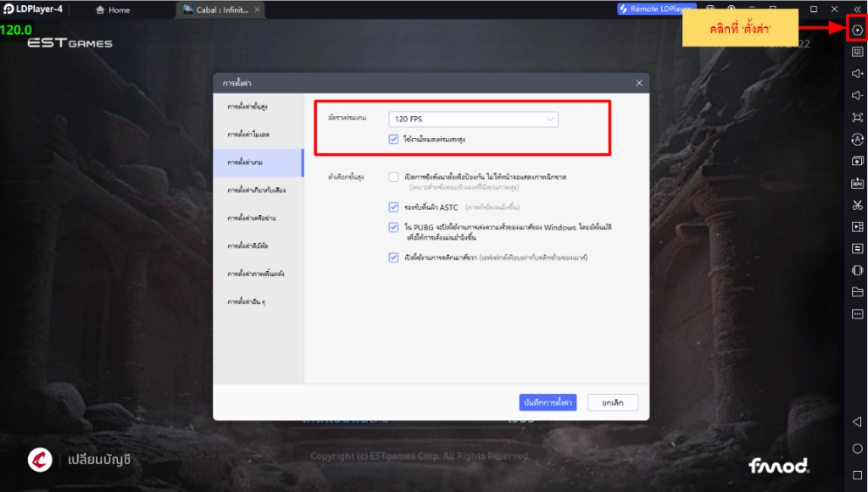Open the network settings tab
Screen dimensions: 868x492
point(259,218)
